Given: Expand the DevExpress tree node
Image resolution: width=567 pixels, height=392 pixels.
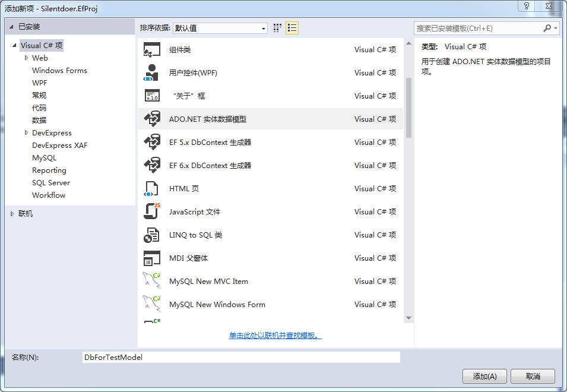Looking at the screenshot, I should coord(26,132).
